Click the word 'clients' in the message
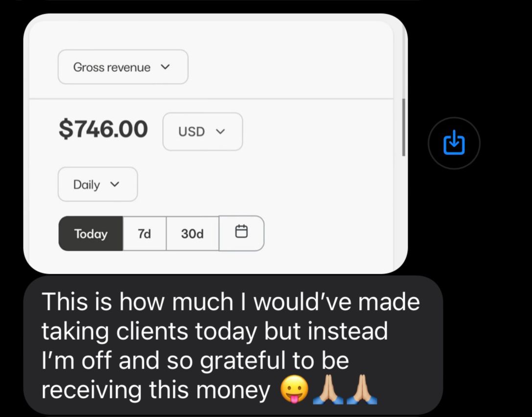This screenshot has height=417, width=532. 152,331
